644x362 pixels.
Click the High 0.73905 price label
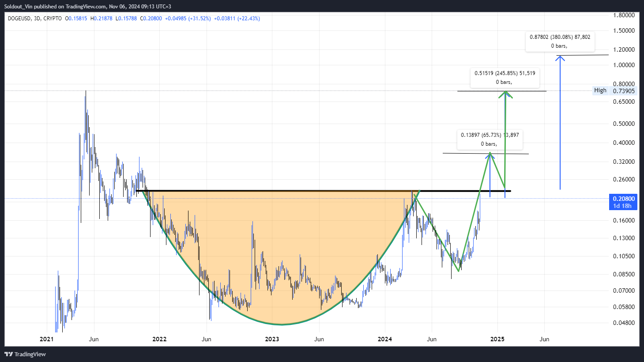pos(624,90)
